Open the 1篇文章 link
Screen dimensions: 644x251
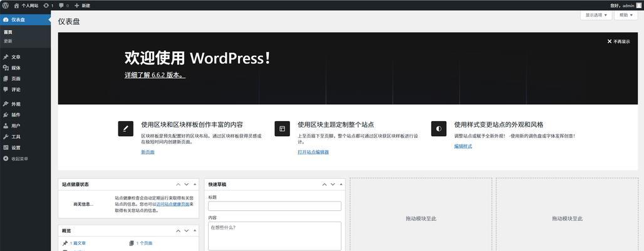tap(78, 243)
